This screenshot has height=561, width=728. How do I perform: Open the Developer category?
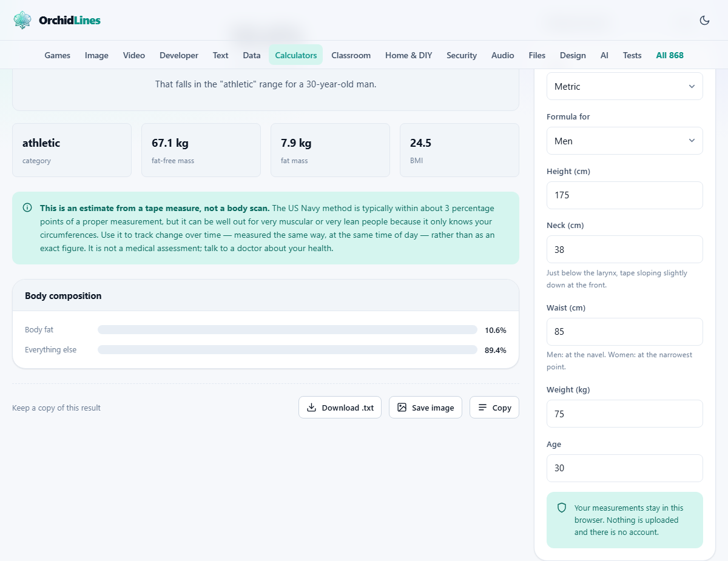(x=179, y=55)
